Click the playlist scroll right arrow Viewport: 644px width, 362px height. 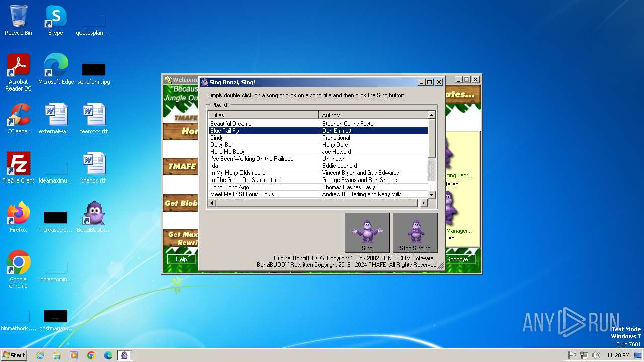424,203
